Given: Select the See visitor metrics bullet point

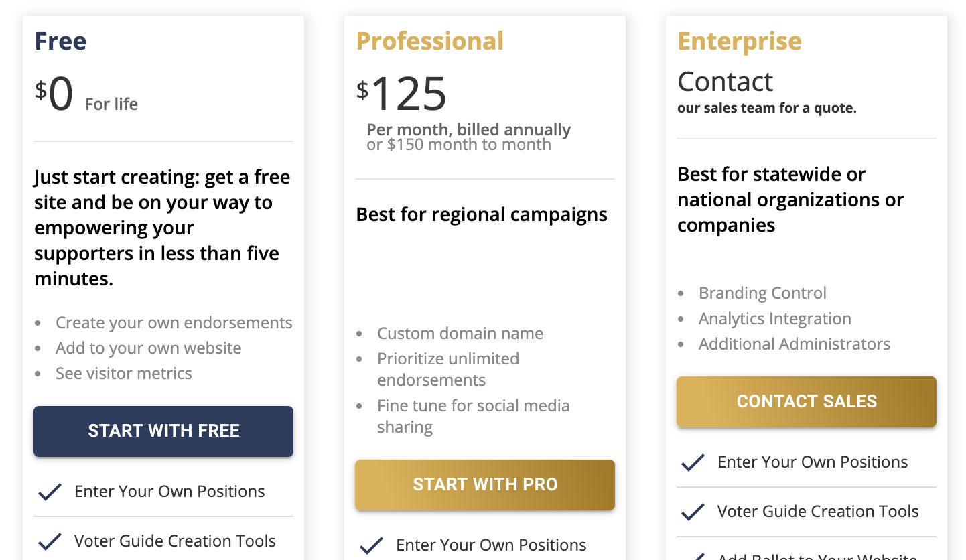Looking at the screenshot, I should click(123, 373).
